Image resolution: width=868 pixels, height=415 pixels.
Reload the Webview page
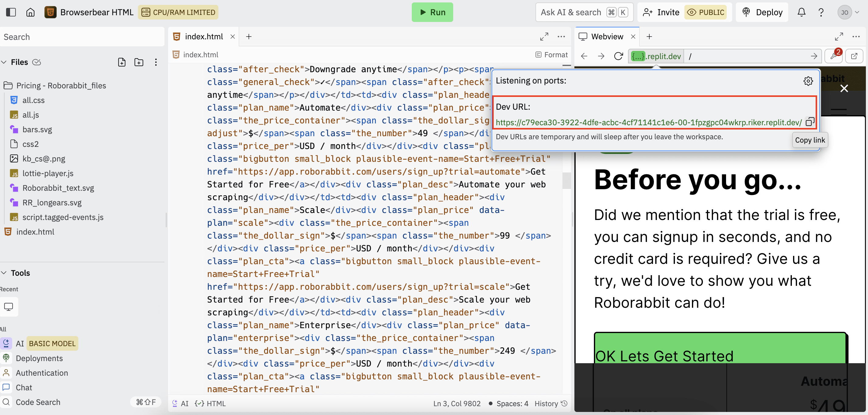point(618,56)
